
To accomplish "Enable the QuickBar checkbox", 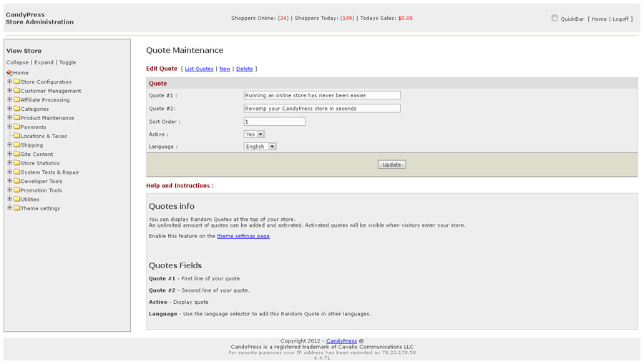I will tap(555, 18).
